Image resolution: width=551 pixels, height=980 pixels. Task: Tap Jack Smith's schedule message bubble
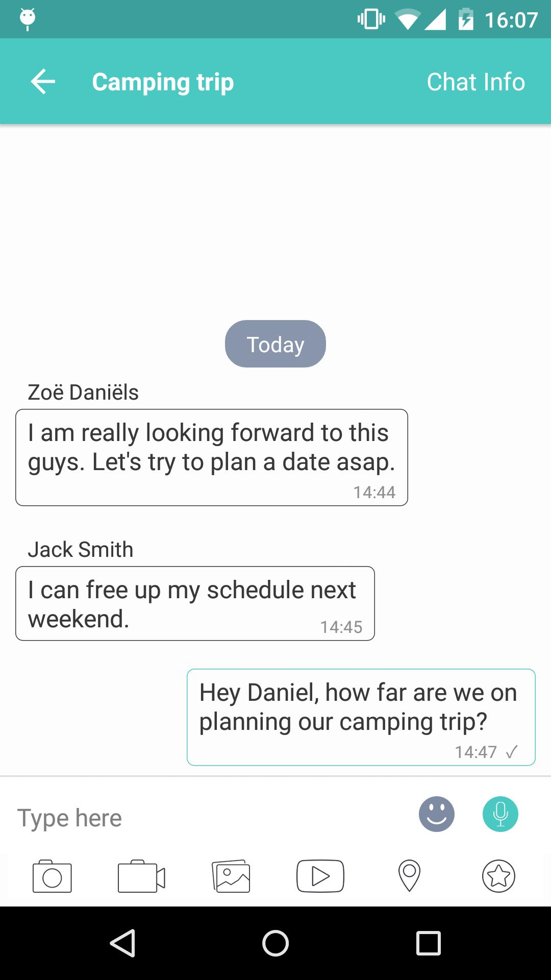point(195,603)
